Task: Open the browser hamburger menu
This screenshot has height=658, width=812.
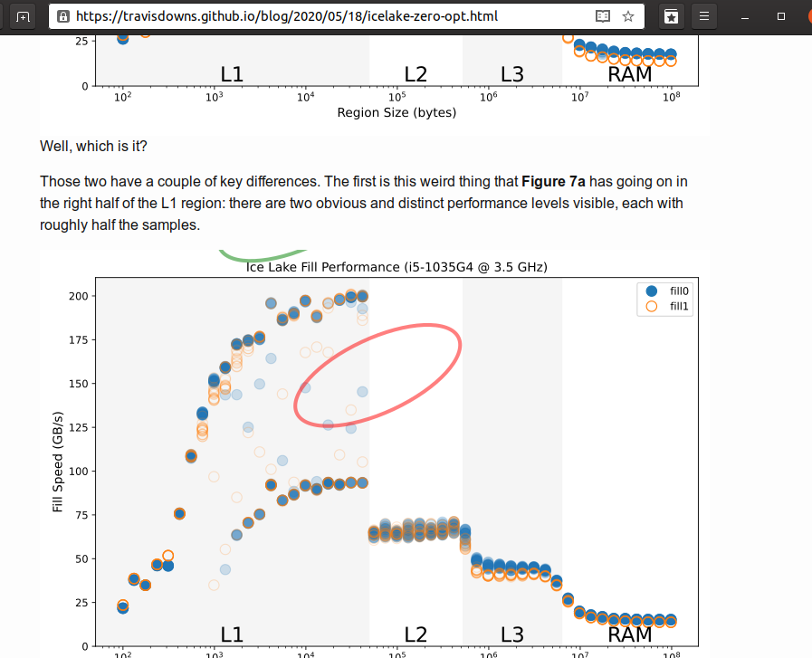Action: (704, 16)
